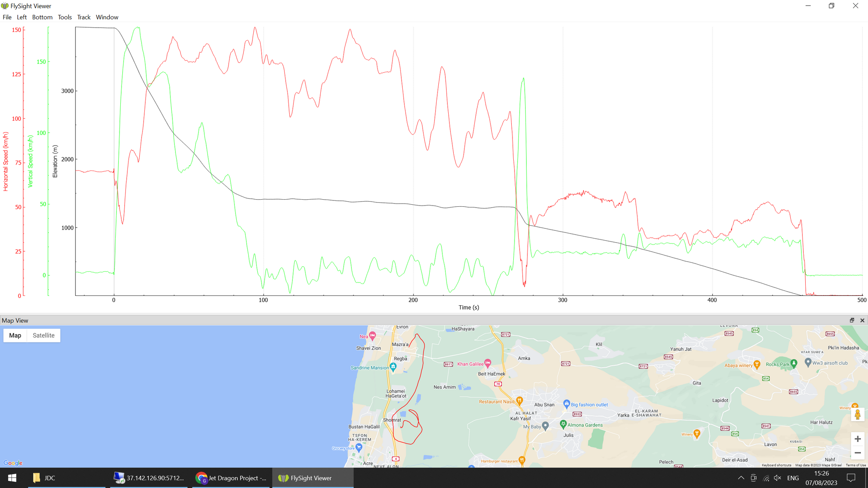Open the Bottom axis menu
The image size is (868, 488).
tap(42, 17)
